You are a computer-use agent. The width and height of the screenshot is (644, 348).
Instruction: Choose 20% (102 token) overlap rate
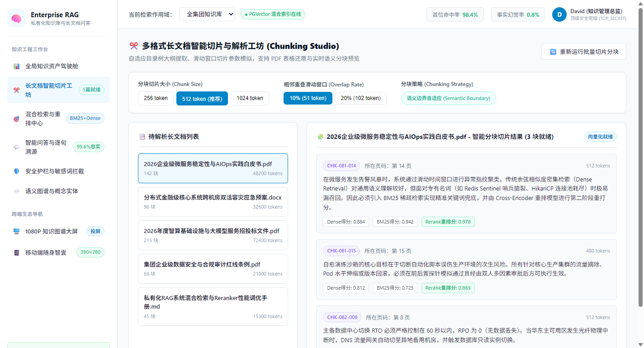point(361,98)
